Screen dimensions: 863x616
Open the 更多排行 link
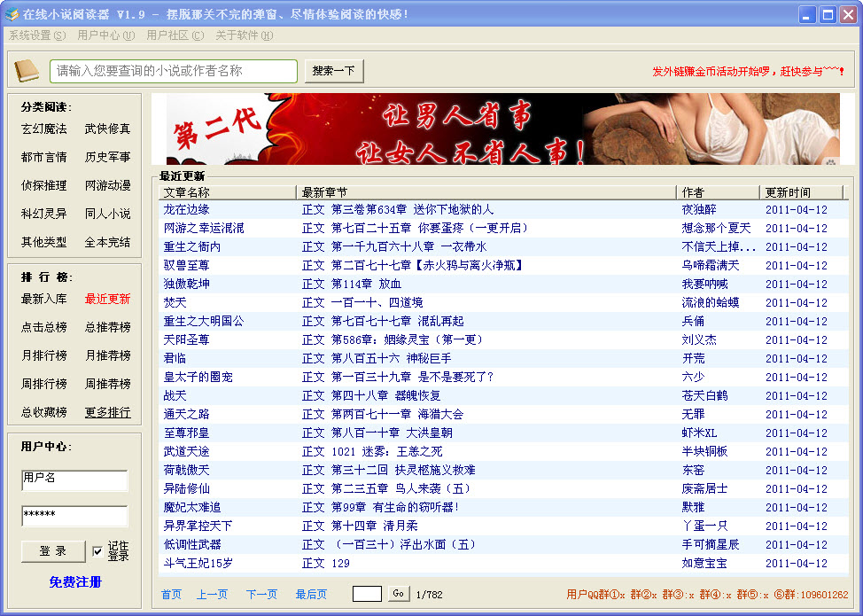(x=107, y=412)
